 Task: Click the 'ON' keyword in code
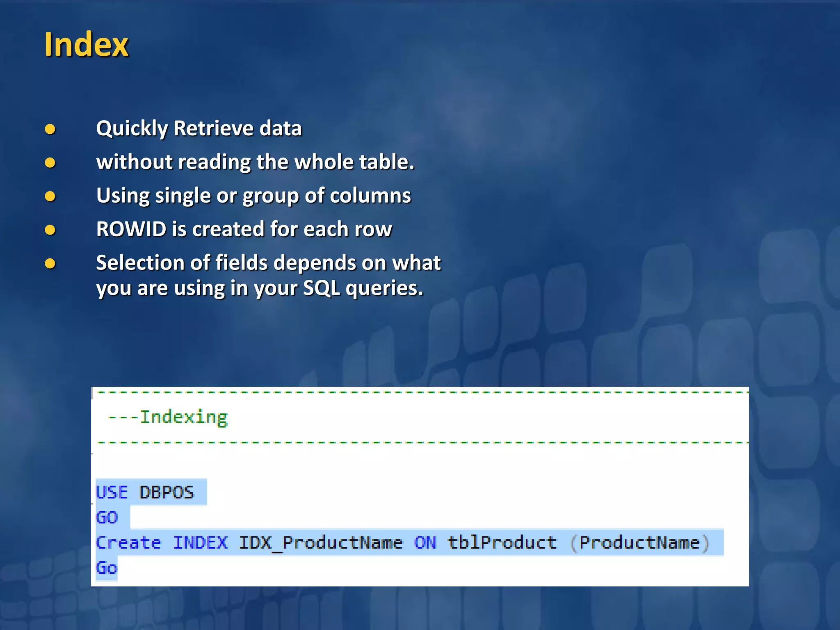425,543
